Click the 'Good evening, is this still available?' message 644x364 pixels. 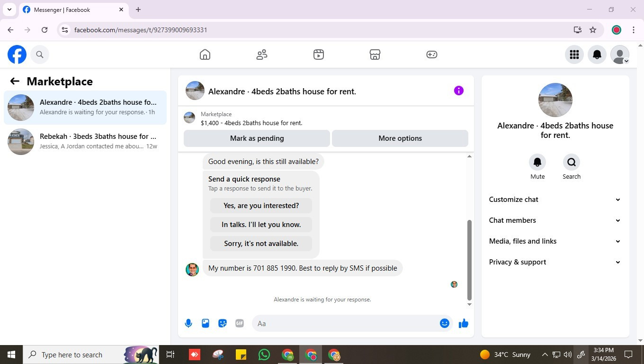pos(263,162)
